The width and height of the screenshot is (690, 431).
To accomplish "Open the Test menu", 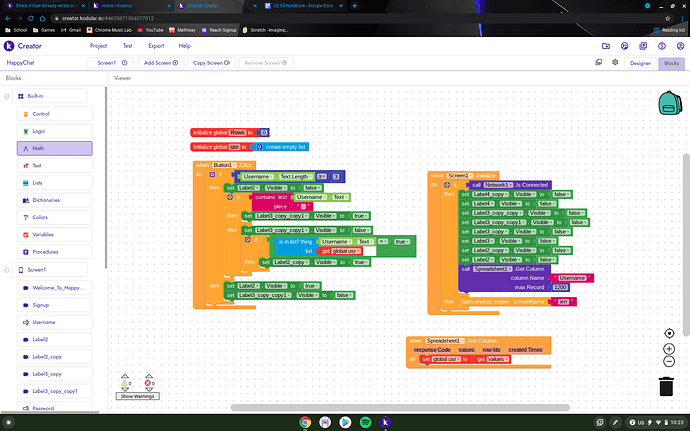I will point(128,46).
